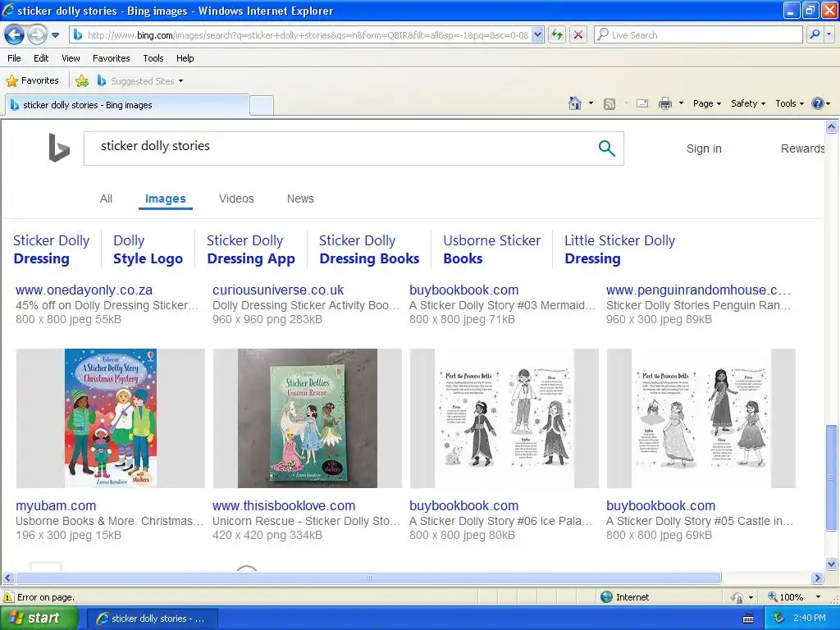Image resolution: width=840 pixels, height=630 pixels.
Task: Open the zoom level 100% dropdown
Action: pyautogui.click(x=818, y=597)
